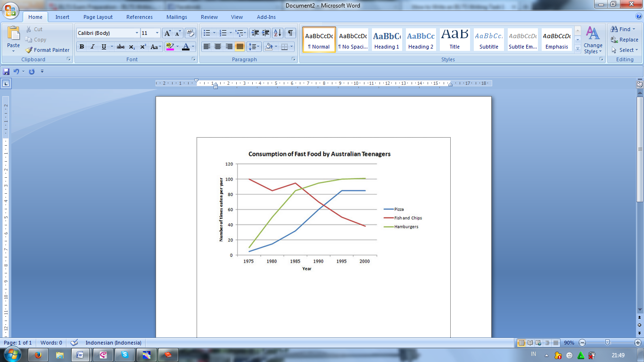Open the font size dropdown
This screenshot has height=362, width=644.
pyautogui.click(x=157, y=33)
